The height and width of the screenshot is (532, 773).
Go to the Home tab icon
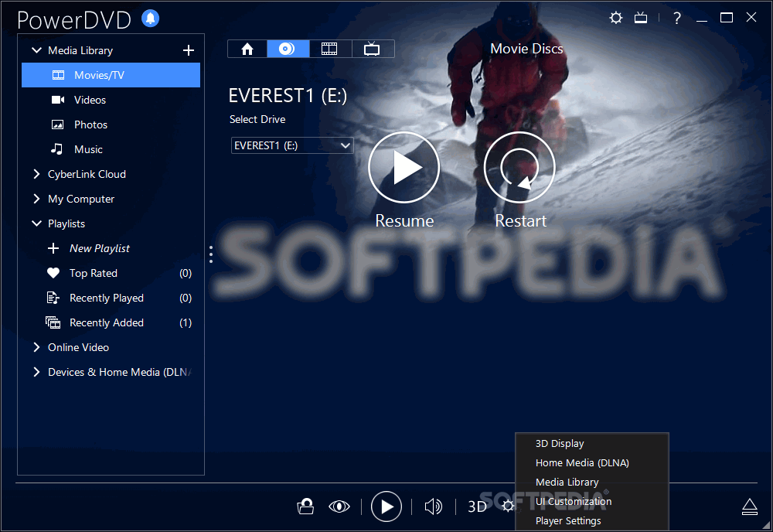[x=247, y=49]
